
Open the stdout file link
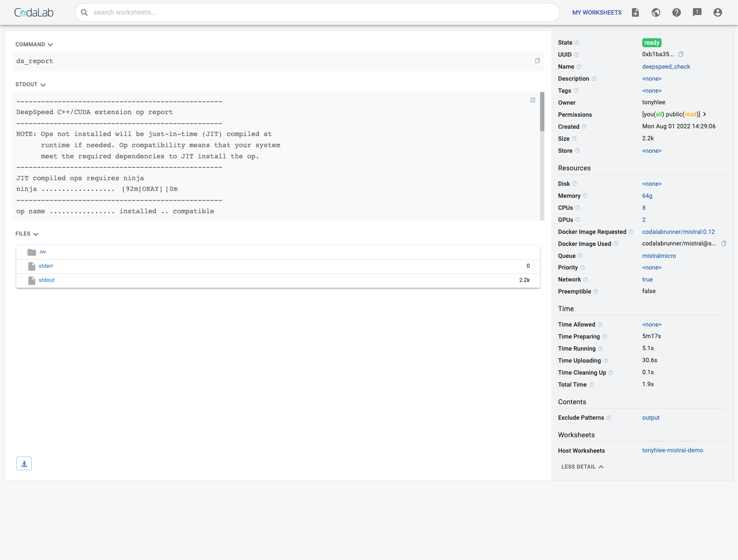click(x=46, y=280)
